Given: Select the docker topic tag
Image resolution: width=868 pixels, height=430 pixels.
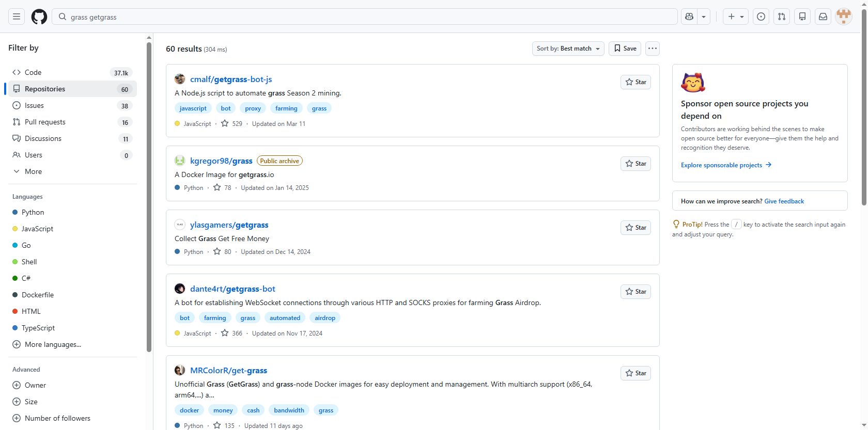Looking at the screenshot, I should [x=189, y=410].
